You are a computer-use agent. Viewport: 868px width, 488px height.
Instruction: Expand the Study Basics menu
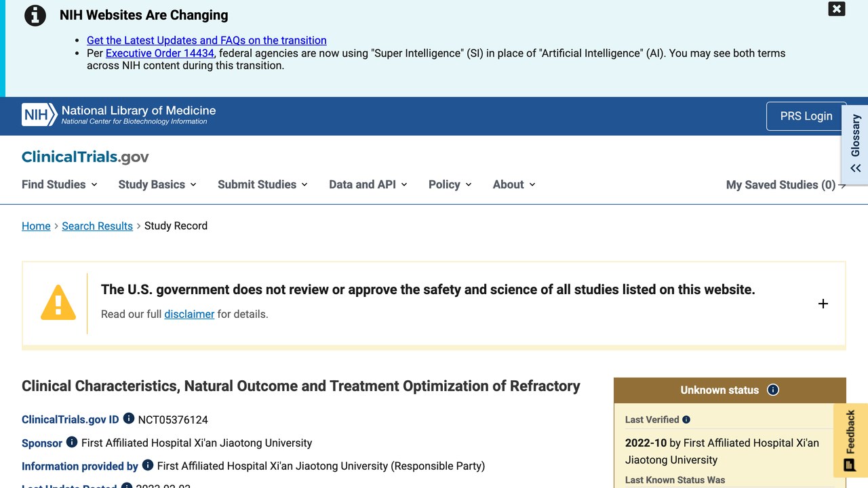point(157,184)
